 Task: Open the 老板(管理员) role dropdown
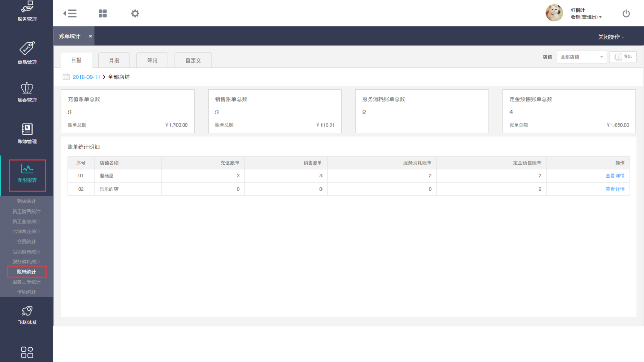tap(586, 17)
